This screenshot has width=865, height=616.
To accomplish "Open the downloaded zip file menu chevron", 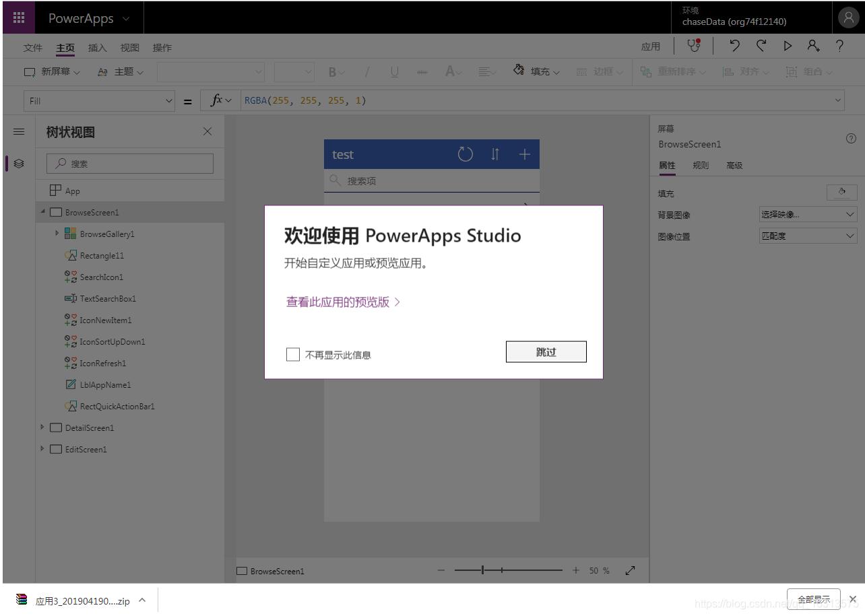I will pyautogui.click(x=142, y=600).
